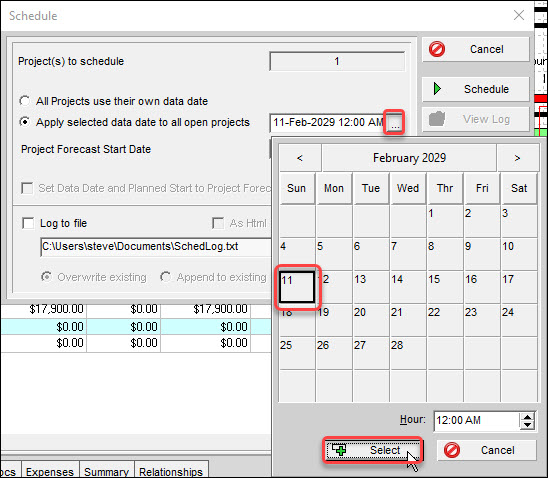The height and width of the screenshot is (478, 548).
Task: Select day 4 in calendar
Action: (x=297, y=254)
